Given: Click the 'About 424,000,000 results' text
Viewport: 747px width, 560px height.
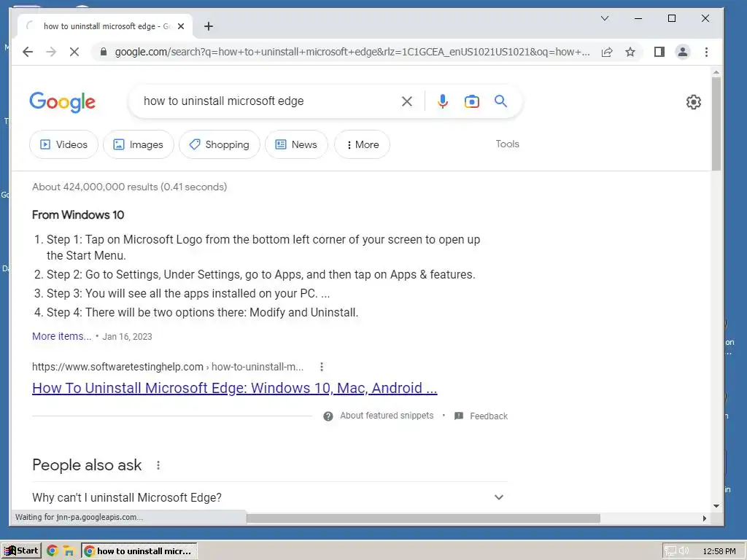Looking at the screenshot, I should 130,187.
